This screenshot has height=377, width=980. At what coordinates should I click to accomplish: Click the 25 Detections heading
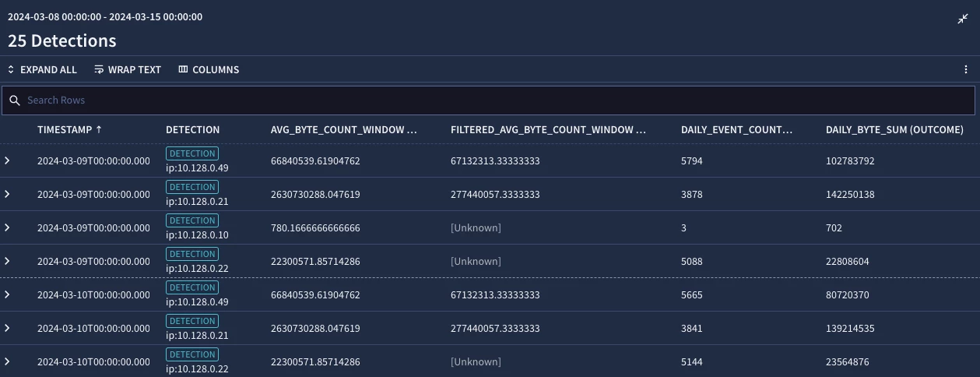pyautogui.click(x=62, y=41)
